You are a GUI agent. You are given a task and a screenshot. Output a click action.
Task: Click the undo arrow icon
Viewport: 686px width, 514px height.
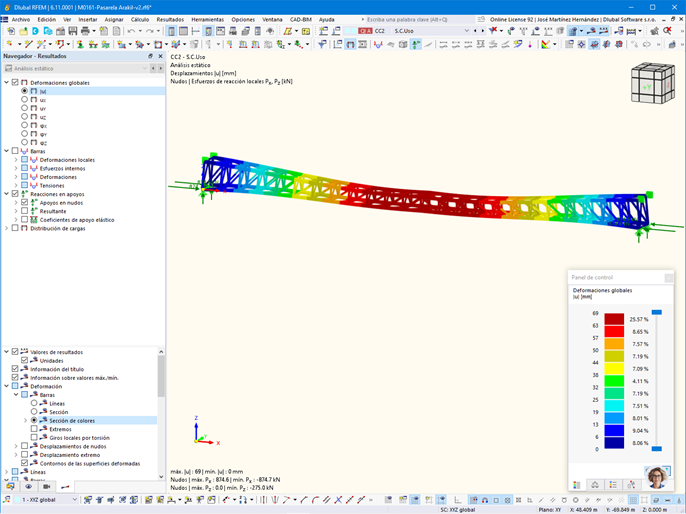[131, 31]
